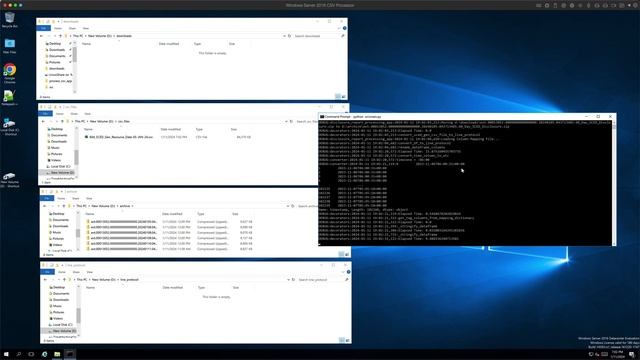Click the search magnifier in downloads window
Screen dimensions: 640x360
343,36
